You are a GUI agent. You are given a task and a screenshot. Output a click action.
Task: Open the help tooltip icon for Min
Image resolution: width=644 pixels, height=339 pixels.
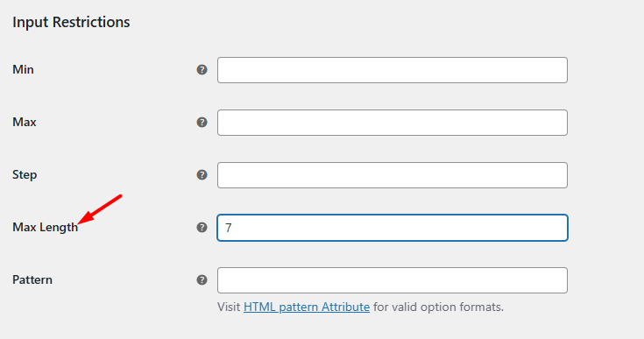pyautogui.click(x=202, y=70)
